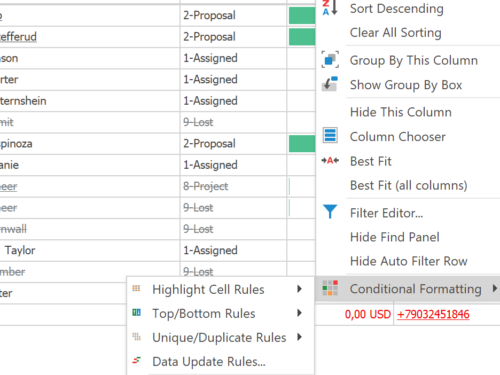Click the nwall name cell
The height and width of the screenshot is (375, 500).
90,229
